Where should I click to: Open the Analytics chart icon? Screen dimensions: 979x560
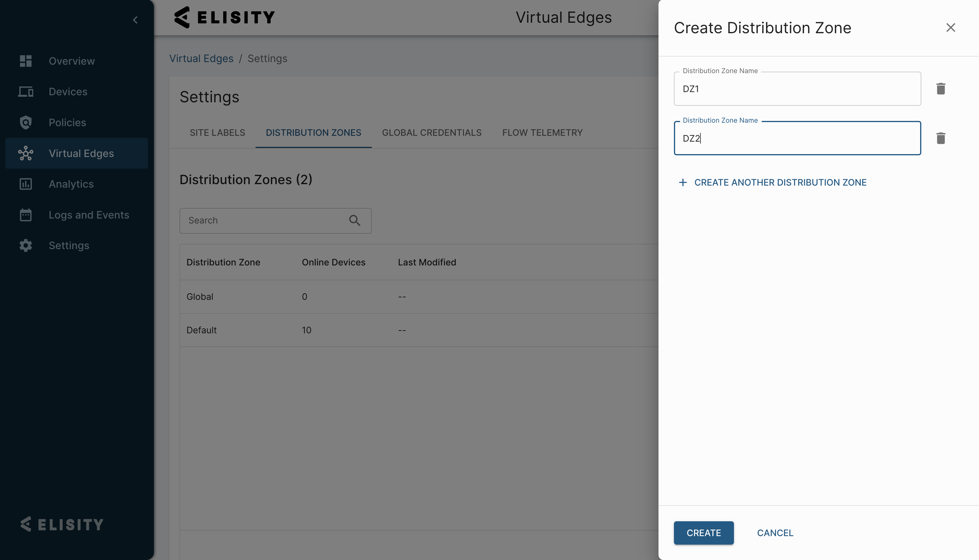coord(26,184)
